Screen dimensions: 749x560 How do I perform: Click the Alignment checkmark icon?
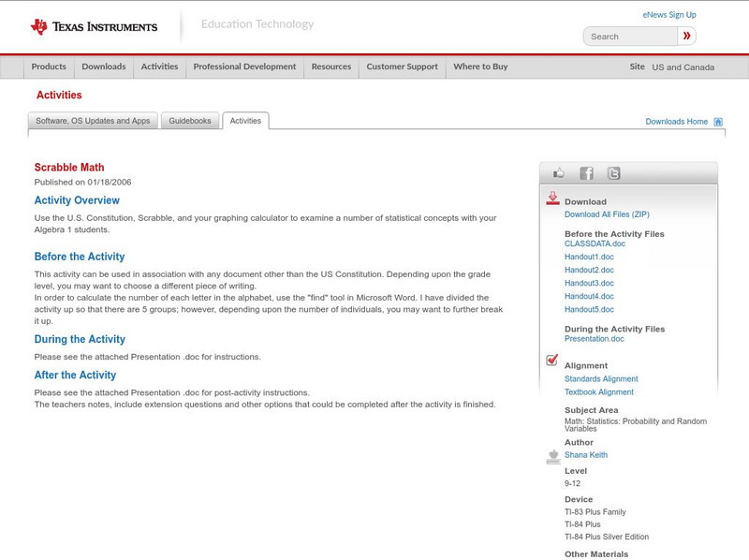coord(552,361)
